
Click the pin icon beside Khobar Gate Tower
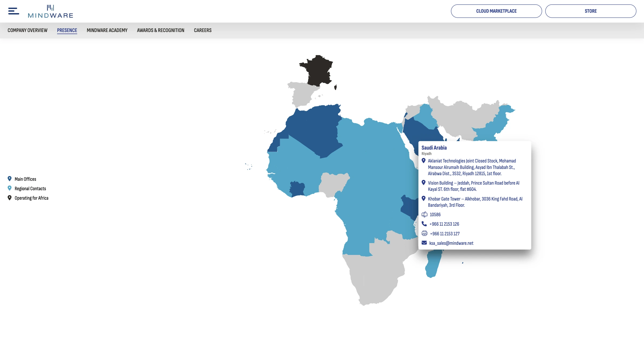tap(424, 199)
